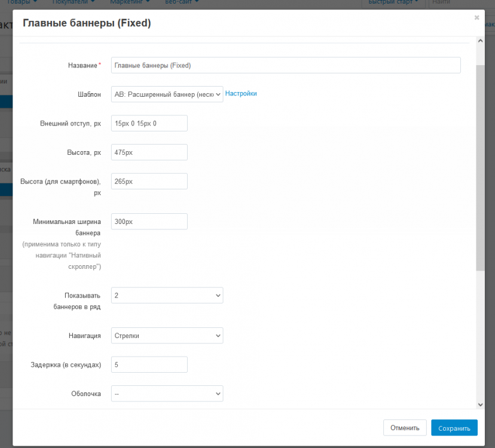Click the Задержка (в секундах) input

click(x=149, y=364)
